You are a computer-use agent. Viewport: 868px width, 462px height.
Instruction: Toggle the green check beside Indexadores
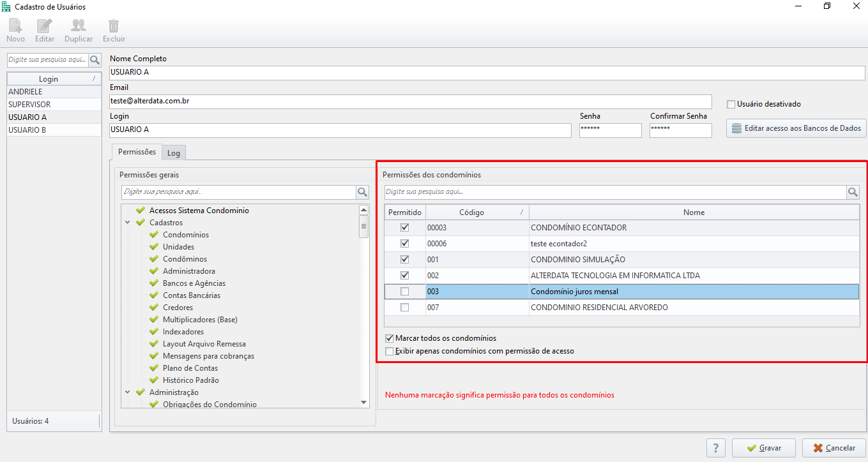click(x=154, y=332)
